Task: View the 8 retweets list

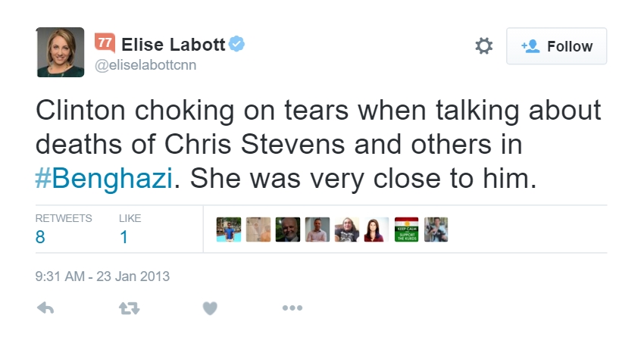Action: (41, 236)
